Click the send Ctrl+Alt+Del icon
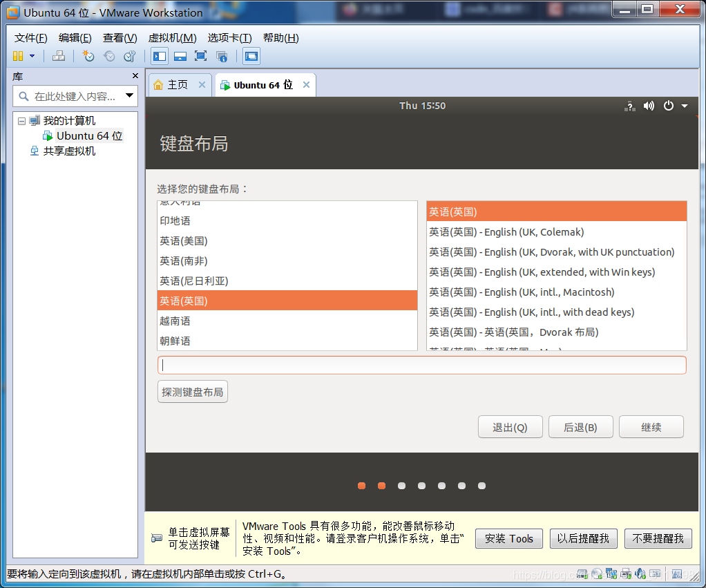The image size is (706, 588). (x=59, y=56)
